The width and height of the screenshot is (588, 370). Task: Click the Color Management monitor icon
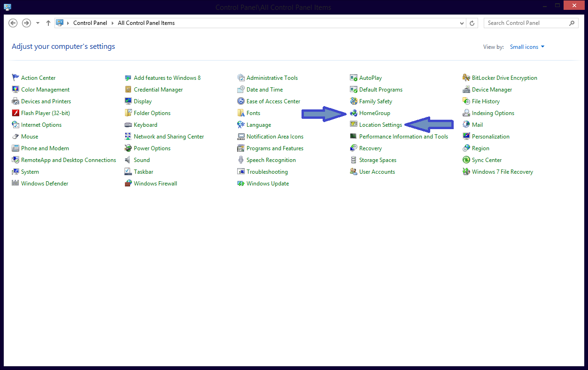tap(15, 90)
